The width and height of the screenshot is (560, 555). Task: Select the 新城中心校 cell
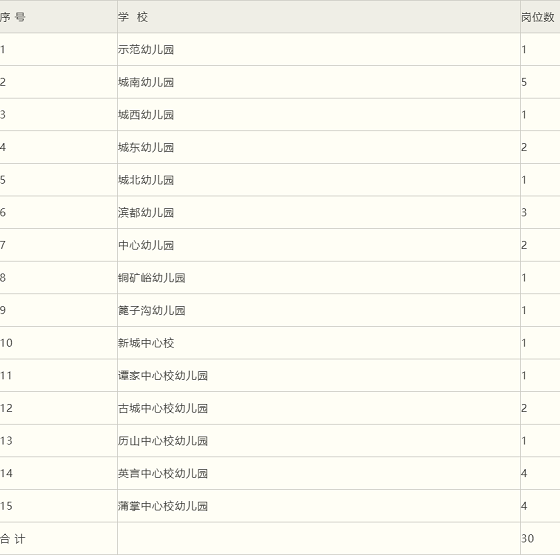[x=319, y=343]
